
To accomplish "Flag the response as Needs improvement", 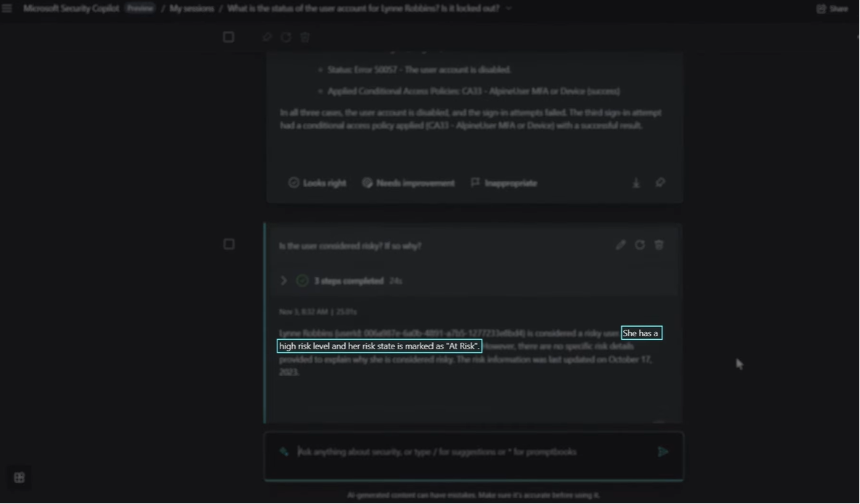I will click(x=408, y=183).
